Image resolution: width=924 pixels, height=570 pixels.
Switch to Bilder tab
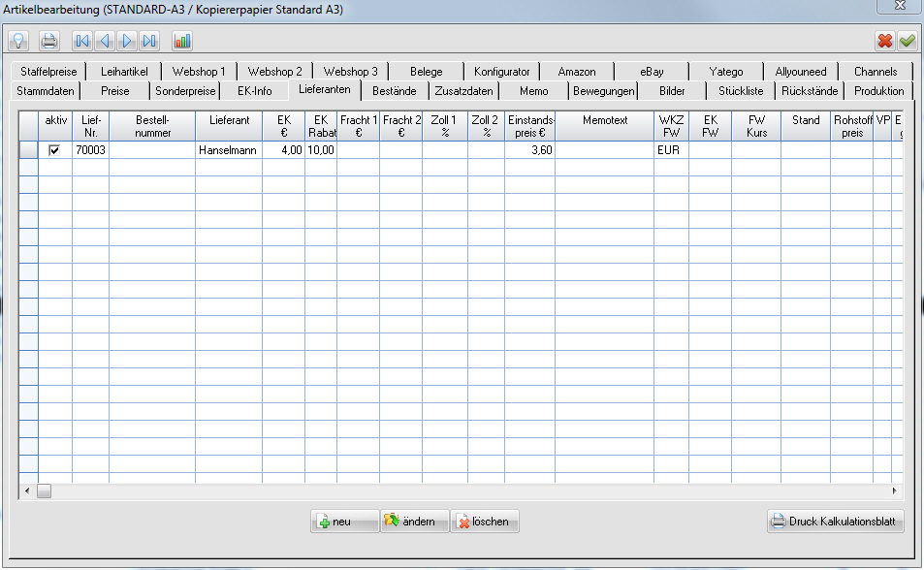pos(672,91)
